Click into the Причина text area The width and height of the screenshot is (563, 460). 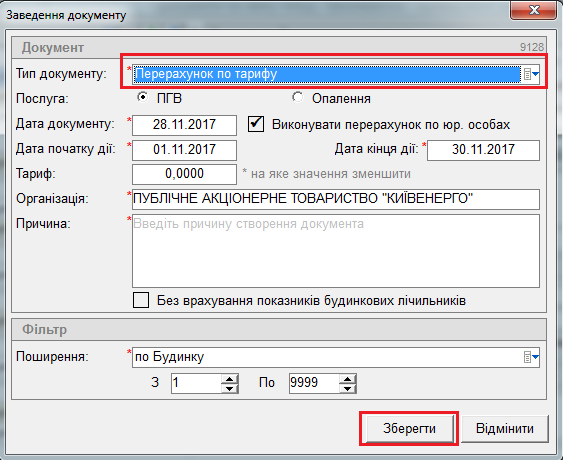pyautogui.click(x=336, y=251)
